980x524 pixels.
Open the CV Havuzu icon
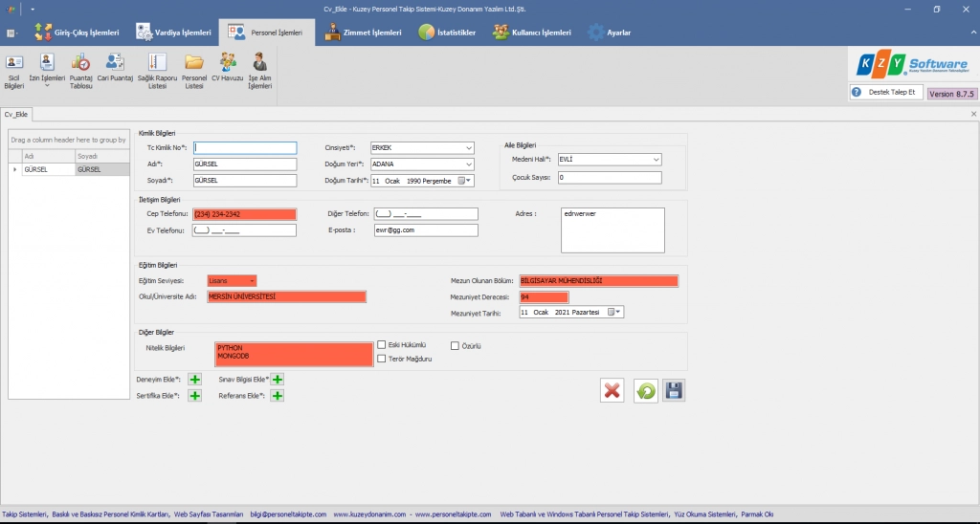[228, 70]
